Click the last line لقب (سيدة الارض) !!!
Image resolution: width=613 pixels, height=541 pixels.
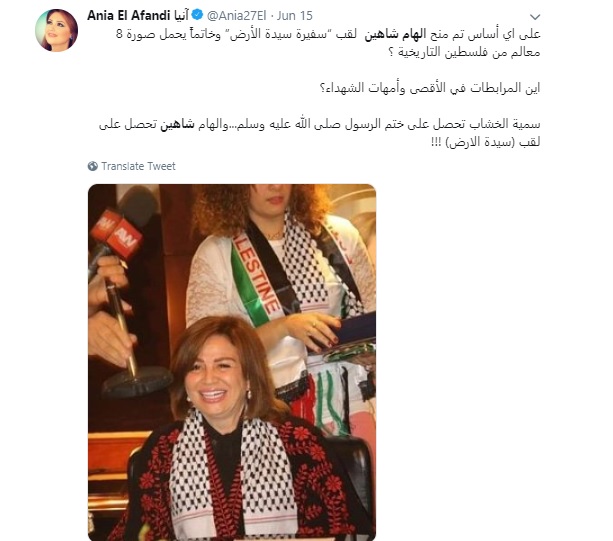coord(486,142)
